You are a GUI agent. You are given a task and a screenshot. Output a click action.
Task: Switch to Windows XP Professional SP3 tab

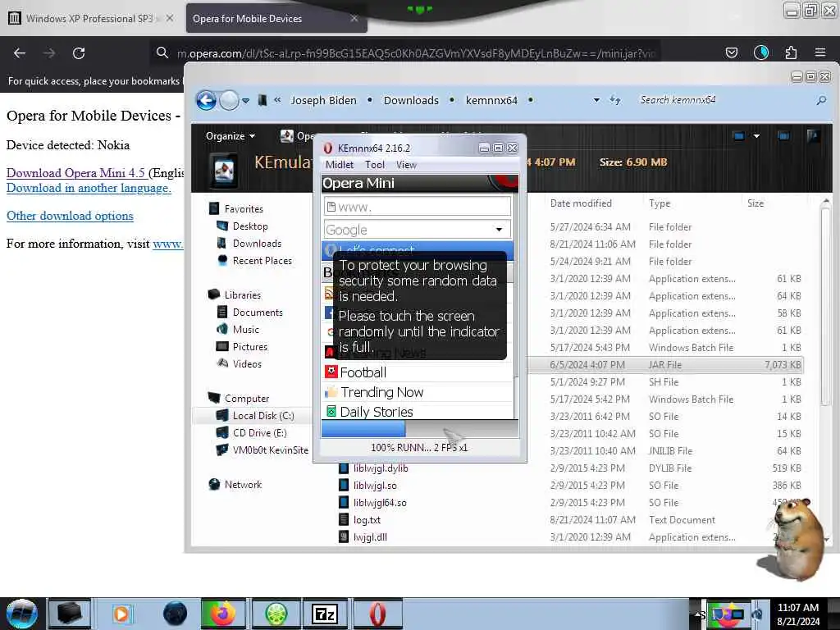tap(89, 19)
